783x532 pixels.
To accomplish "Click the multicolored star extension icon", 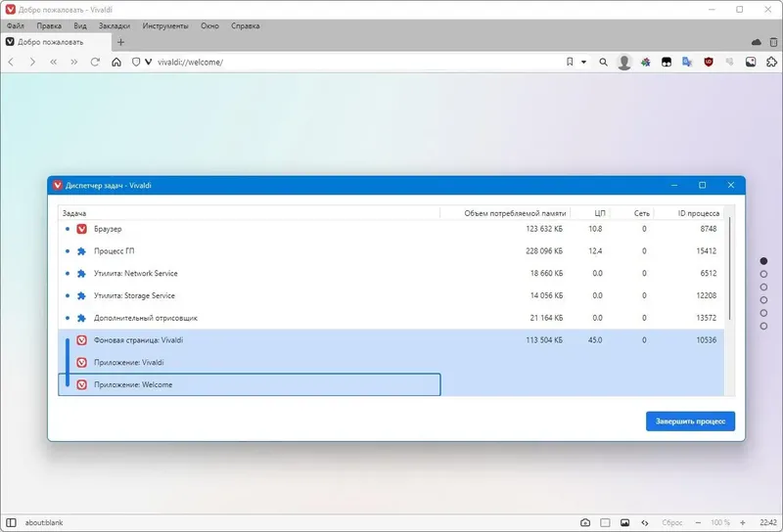I will tap(646, 62).
